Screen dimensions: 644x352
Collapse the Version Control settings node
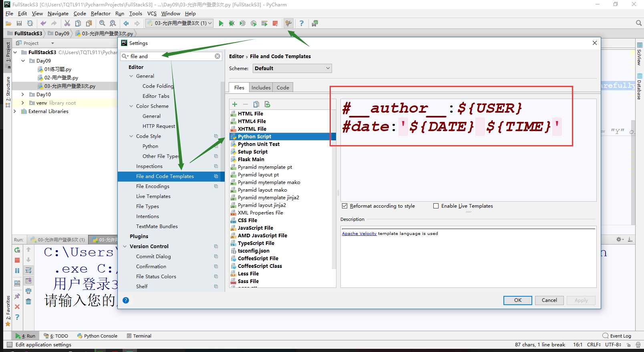[x=125, y=247]
